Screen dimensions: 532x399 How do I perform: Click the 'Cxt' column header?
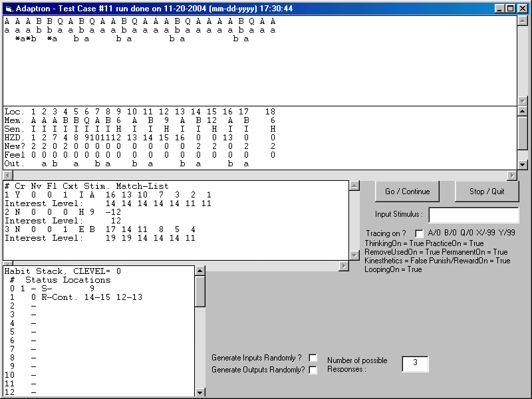(x=70, y=186)
